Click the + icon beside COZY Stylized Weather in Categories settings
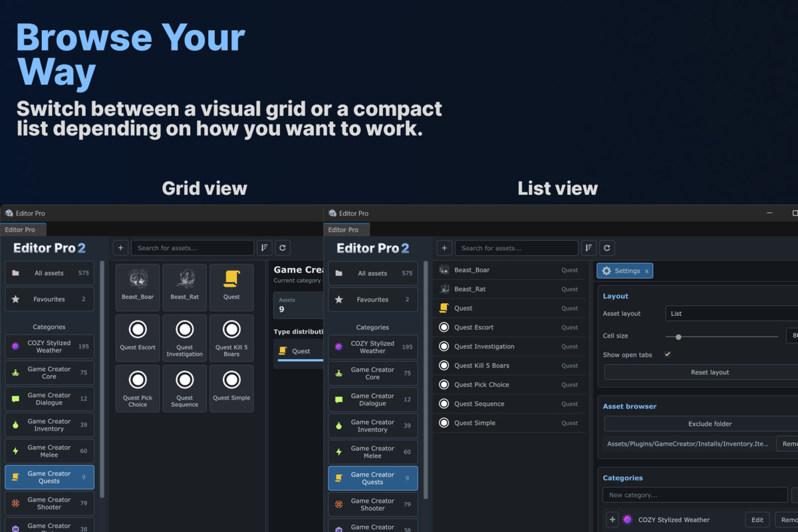 pyautogui.click(x=612, y=520)
